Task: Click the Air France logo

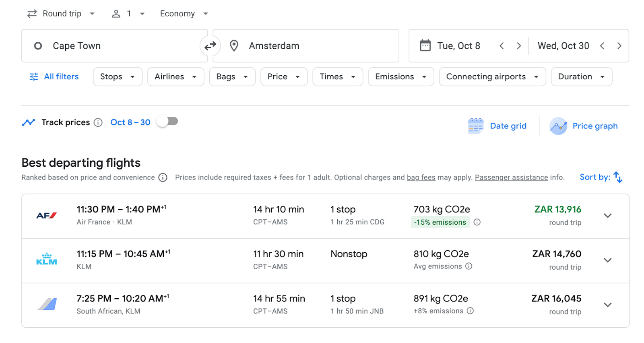Action: point(47,216)
